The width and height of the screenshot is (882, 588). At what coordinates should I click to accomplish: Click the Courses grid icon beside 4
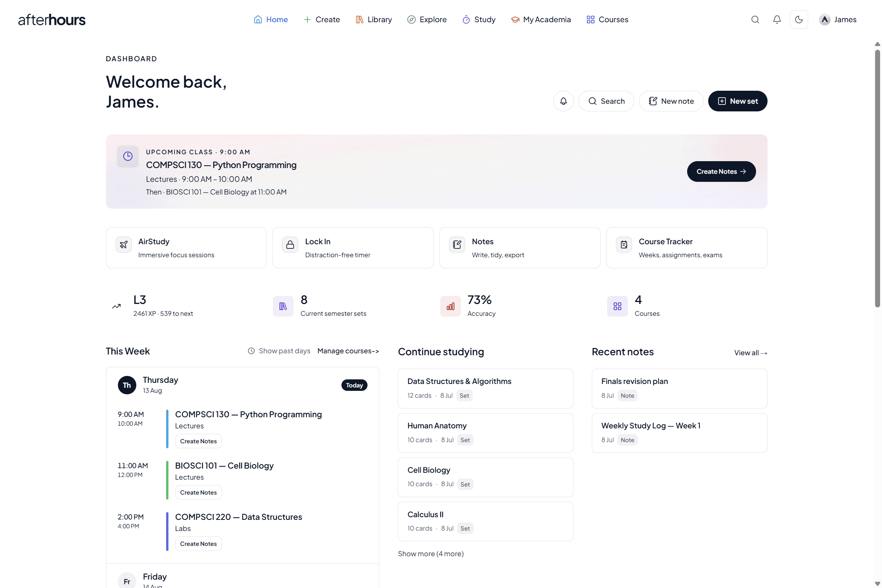point(617,306)
